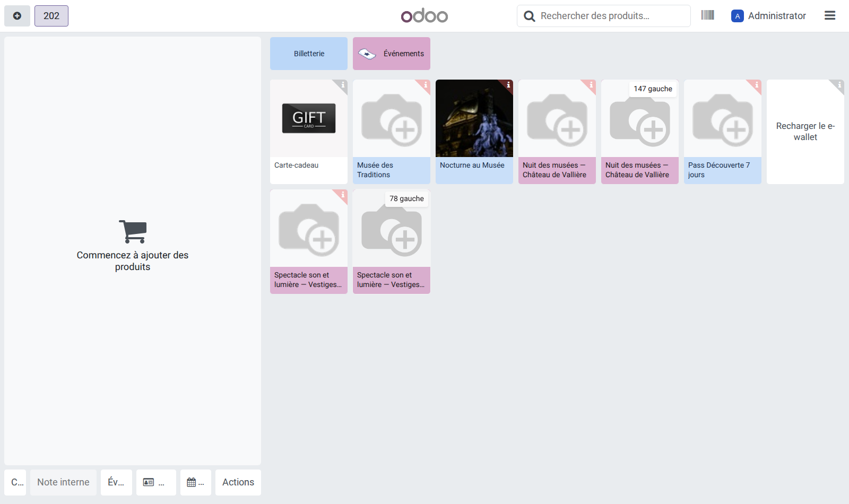Click the 147 gauche stock badge
The height and width of the screenshot is (504, 849).
[x=653, y=89]
